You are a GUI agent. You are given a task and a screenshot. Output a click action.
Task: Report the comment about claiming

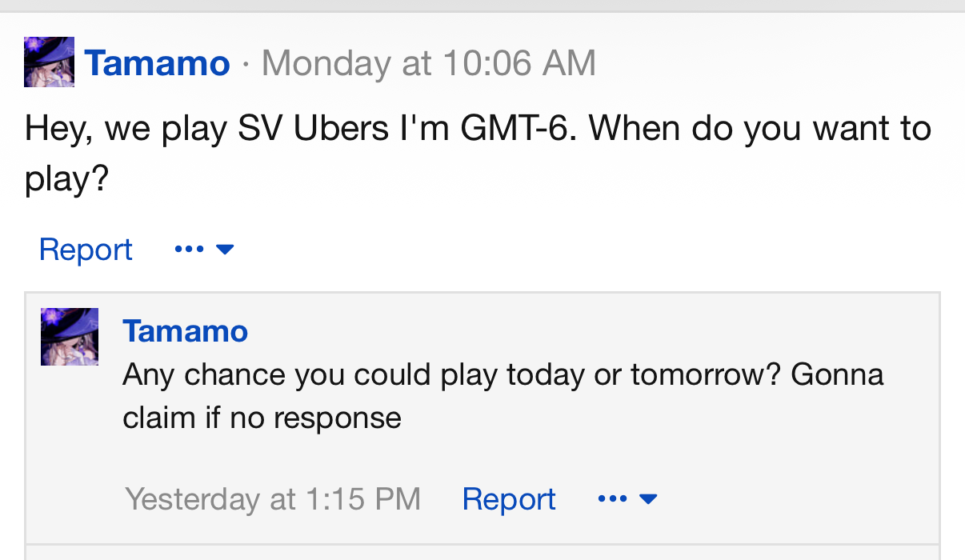[509, 499]
